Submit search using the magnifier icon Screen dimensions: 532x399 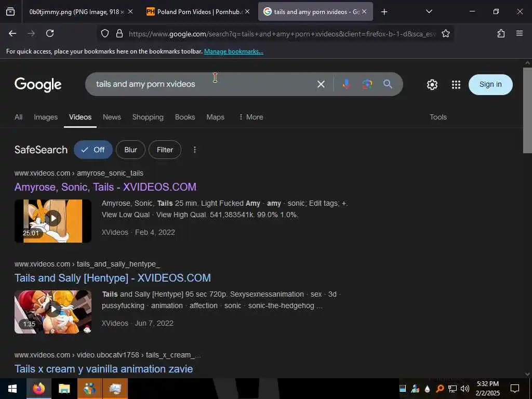pos(388,84)
